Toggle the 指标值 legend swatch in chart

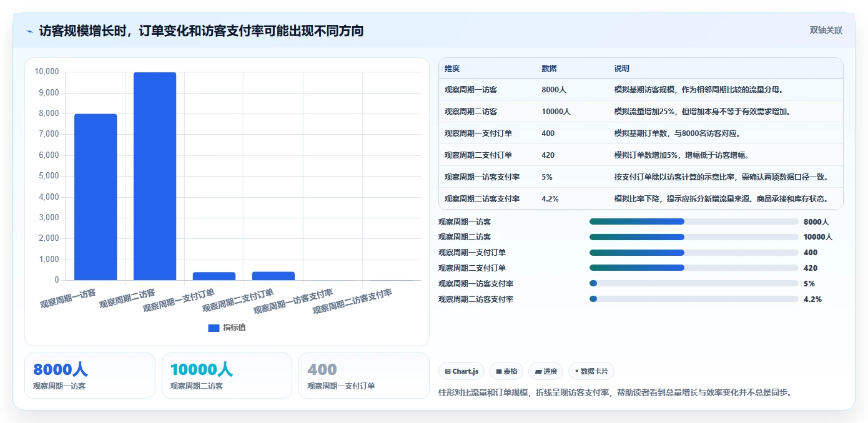pyautogui.click(x=214, y=328)
